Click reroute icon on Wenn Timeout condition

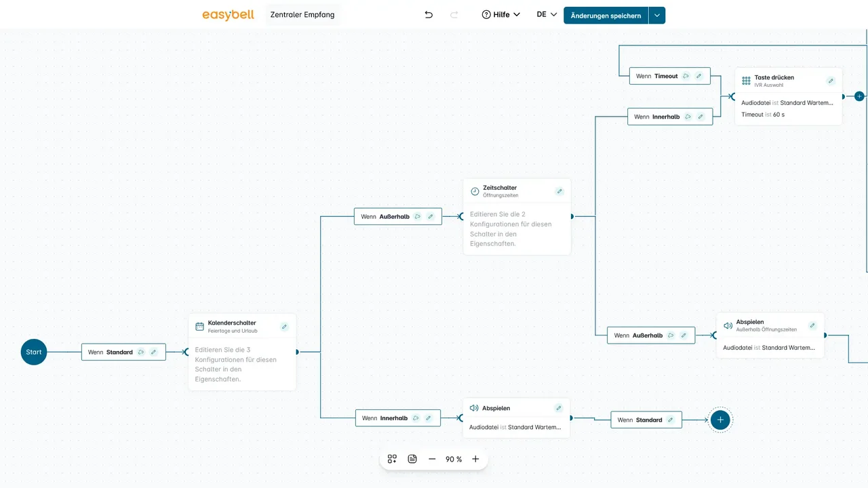coord(686,77)
